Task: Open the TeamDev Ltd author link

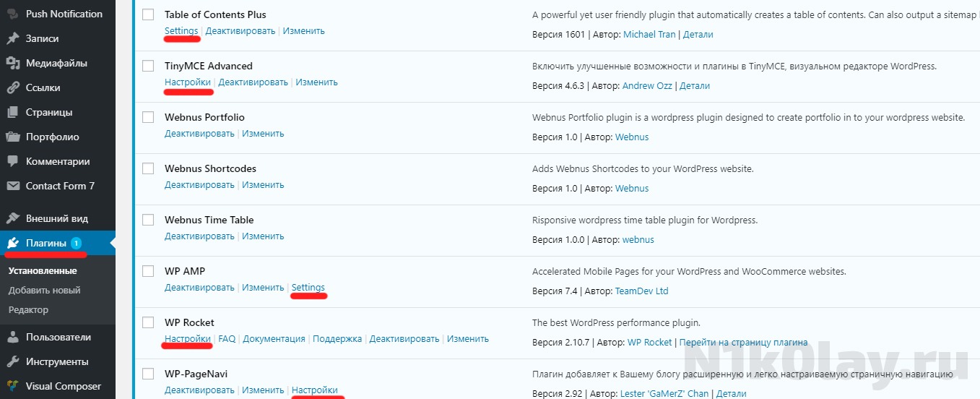Action: 641,291
